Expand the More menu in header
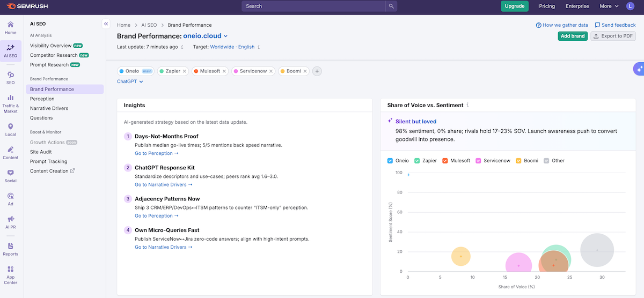This screenshot has width=644, height=298. pos(608,6)
